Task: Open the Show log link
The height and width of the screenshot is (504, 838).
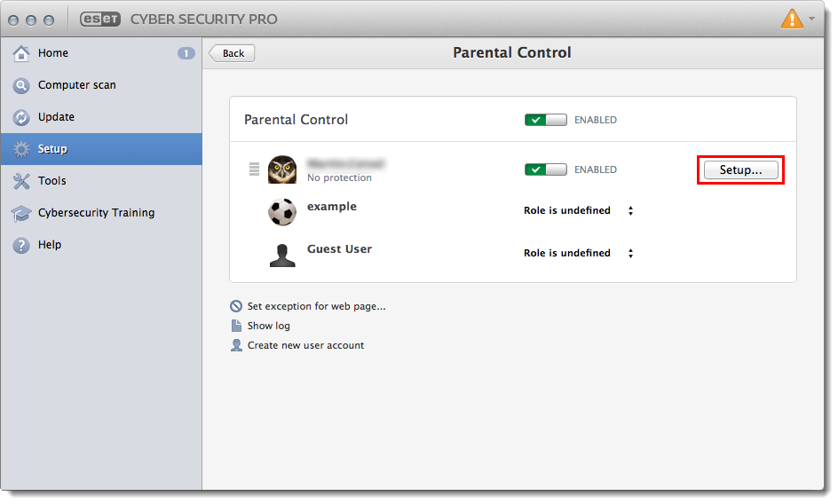Action: pos(268,327)
